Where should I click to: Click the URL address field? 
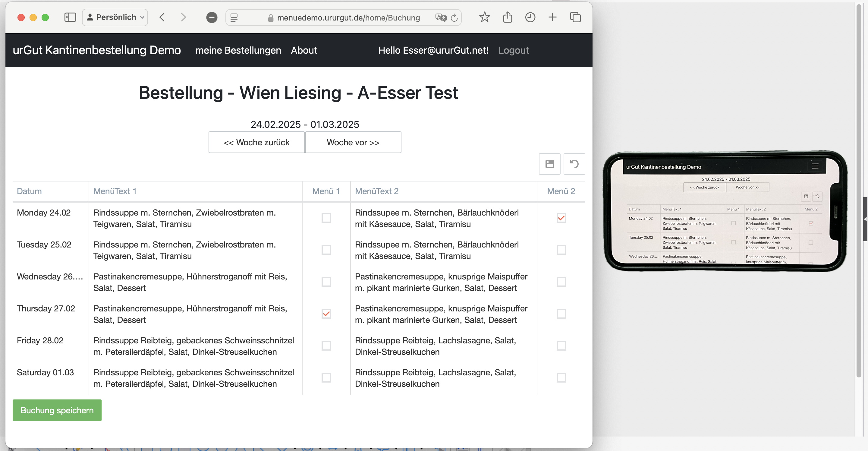tap(348, 17)
